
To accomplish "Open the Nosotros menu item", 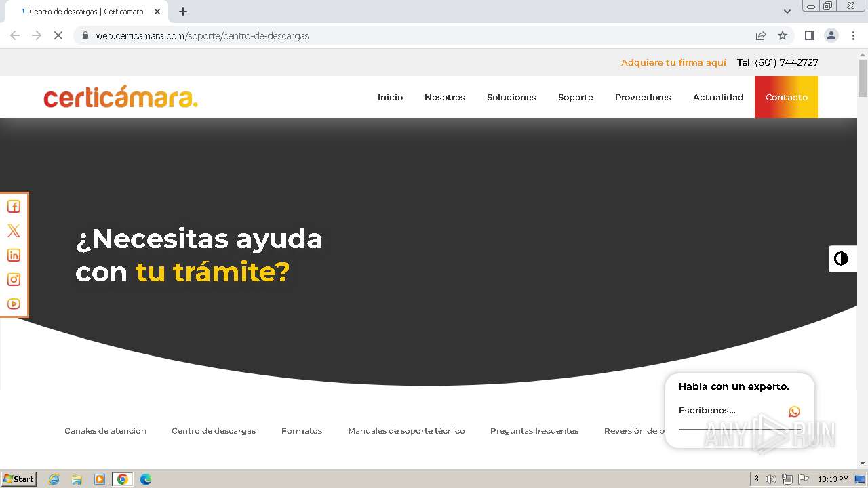I will pos(445,97).
